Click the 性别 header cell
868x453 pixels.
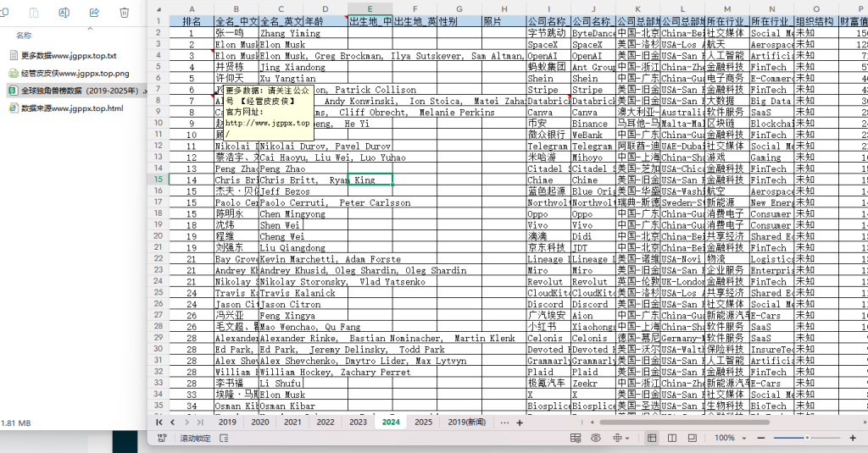(459, 21)
